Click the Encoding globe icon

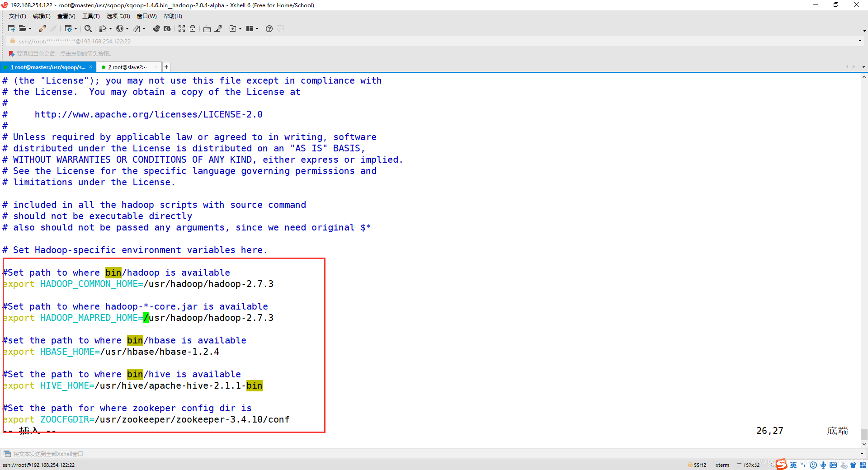[x=120, y=28]
